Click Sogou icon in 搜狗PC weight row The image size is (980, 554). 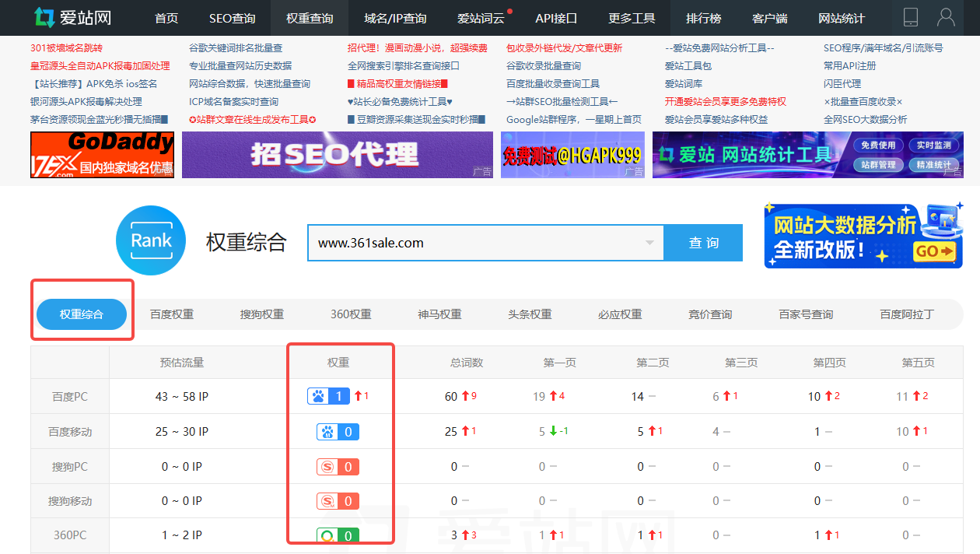point(328,466)
